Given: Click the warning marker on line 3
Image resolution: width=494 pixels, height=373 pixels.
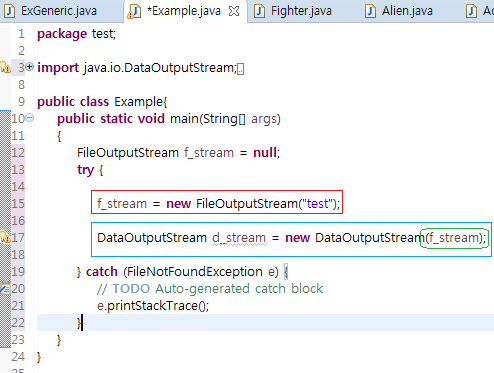Looking at the screenshot, I should tap(5, 67).
